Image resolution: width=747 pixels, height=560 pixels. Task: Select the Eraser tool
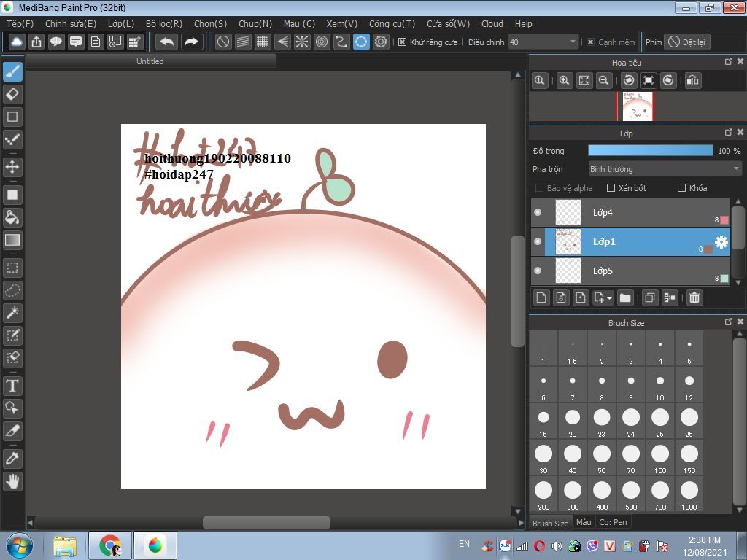tap(12, 94)
